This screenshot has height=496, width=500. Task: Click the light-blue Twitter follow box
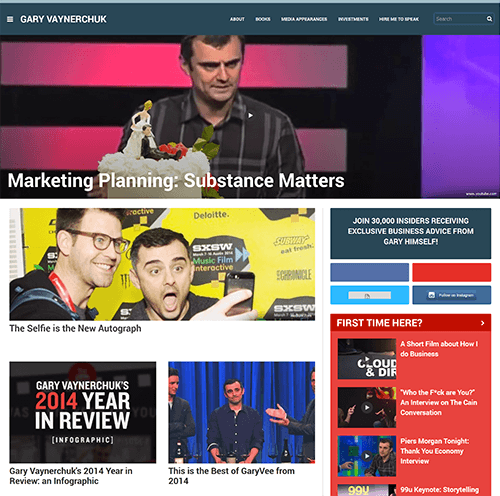(x=370, y=295)
